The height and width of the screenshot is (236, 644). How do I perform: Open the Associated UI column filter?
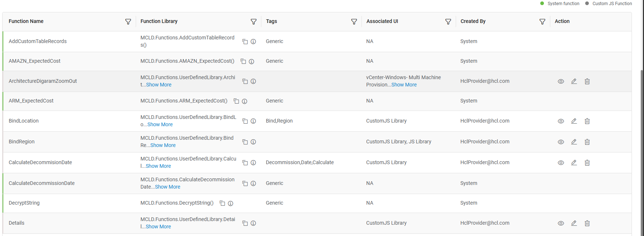[x=448, y=22]
